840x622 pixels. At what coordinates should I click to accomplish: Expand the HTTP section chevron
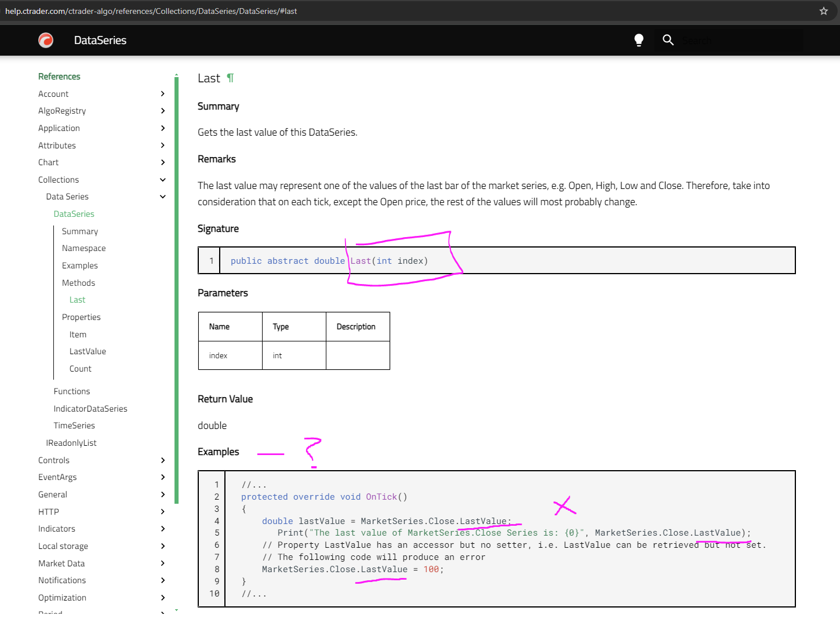[x=162, y=512]
